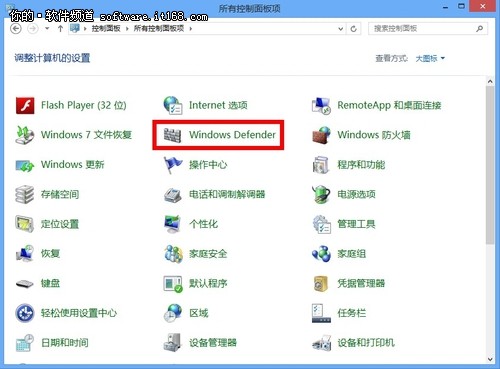Click the search magnifier icon
Image resolution: width=500 pixels, height=369 pixels.
pyautogui.click(x=479, y=29)
